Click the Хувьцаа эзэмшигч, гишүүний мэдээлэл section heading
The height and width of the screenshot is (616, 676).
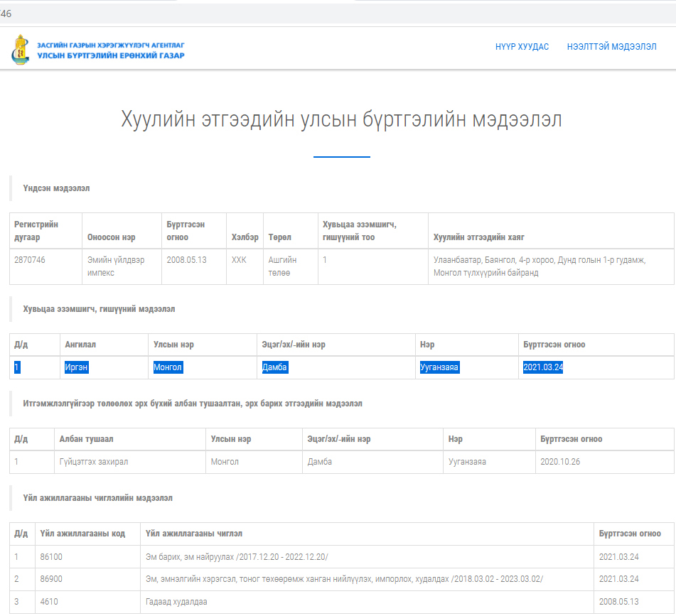tap(99, 309)
